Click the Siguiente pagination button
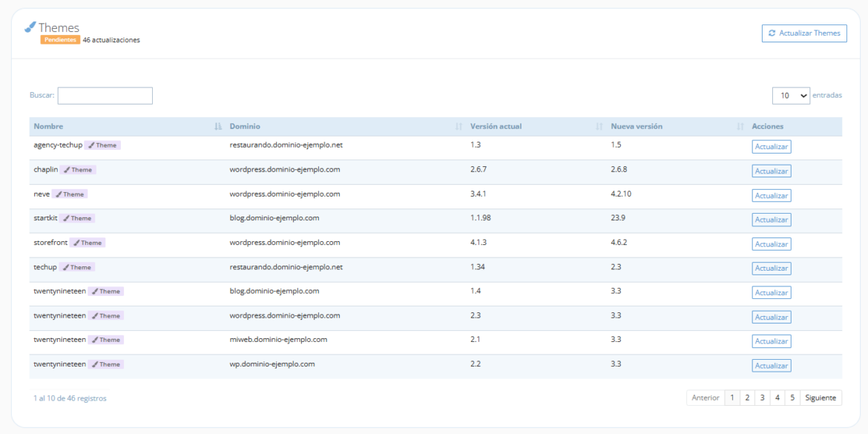Viewport: 868px width, 434px height. pos(821,398)
